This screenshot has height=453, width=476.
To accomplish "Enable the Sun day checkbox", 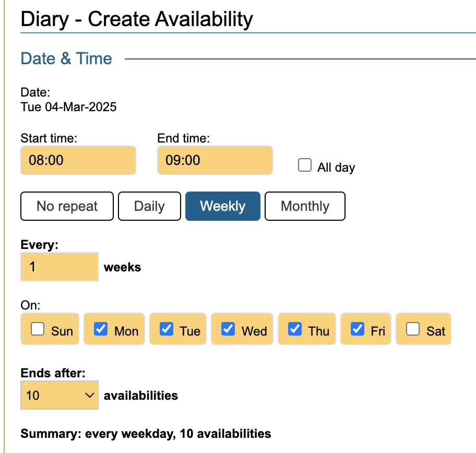I will click(x=38, y=329).
